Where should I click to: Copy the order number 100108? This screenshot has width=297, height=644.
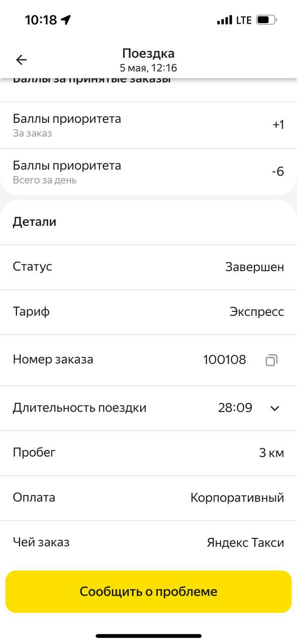tap(271, 360)
